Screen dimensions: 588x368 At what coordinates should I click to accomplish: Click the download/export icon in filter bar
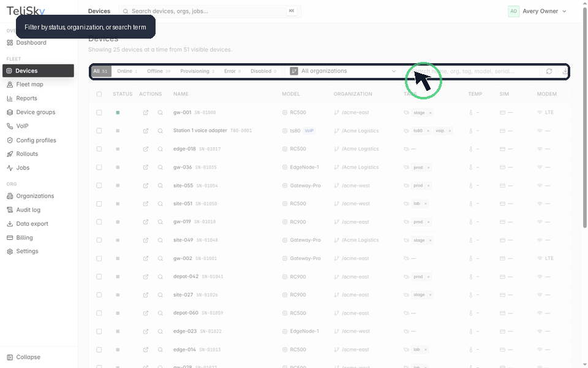(x=565, y=71)
